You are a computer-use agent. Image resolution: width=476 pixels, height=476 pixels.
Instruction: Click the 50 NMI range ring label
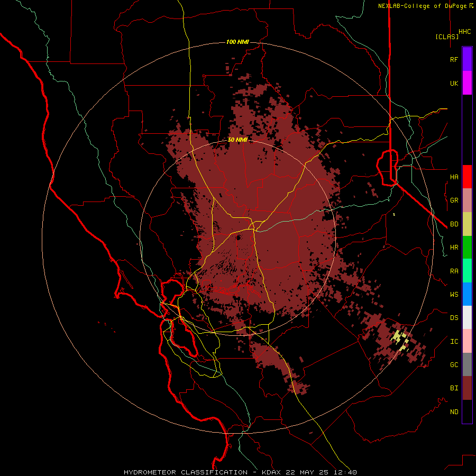[237, 140]
